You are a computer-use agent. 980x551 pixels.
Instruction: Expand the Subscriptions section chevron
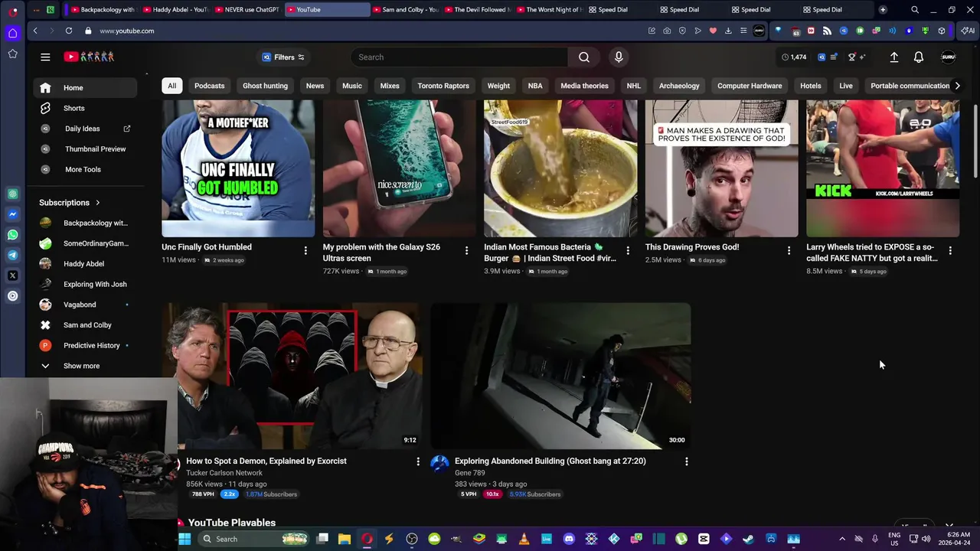[x=97, y=203]
